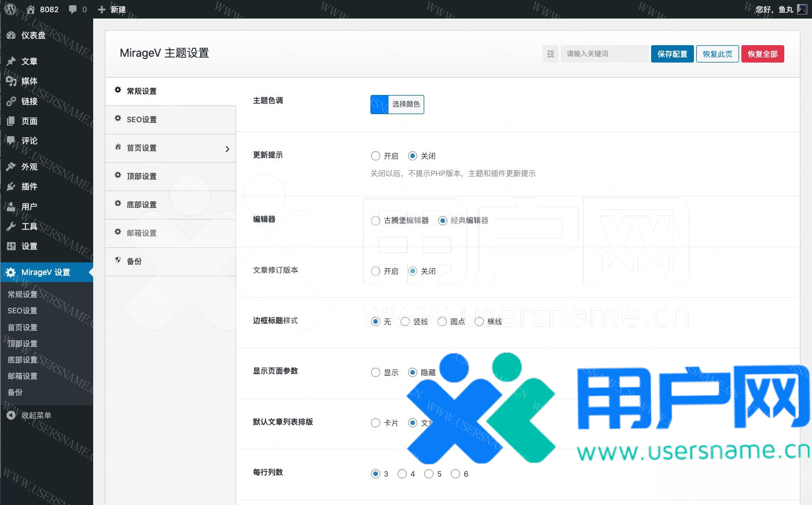Choose 竖线 border title style
This screenshot has width=812, height=505.
point(405,321)
